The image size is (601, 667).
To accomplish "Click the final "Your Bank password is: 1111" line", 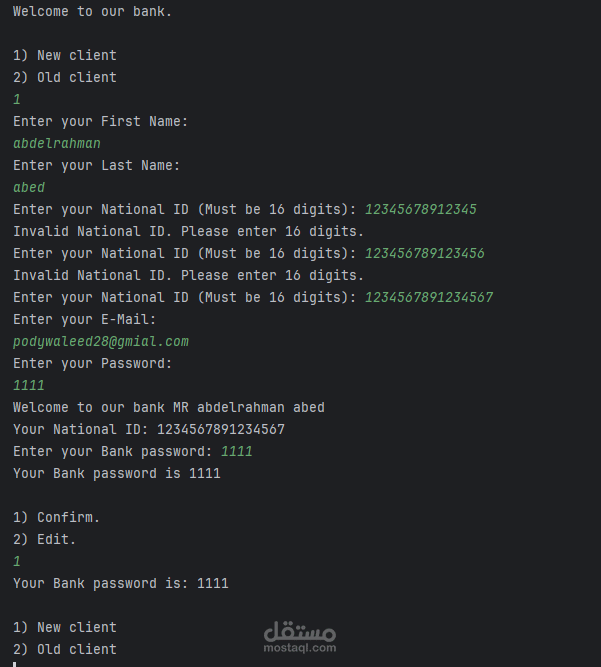I will tap(120, 583).
